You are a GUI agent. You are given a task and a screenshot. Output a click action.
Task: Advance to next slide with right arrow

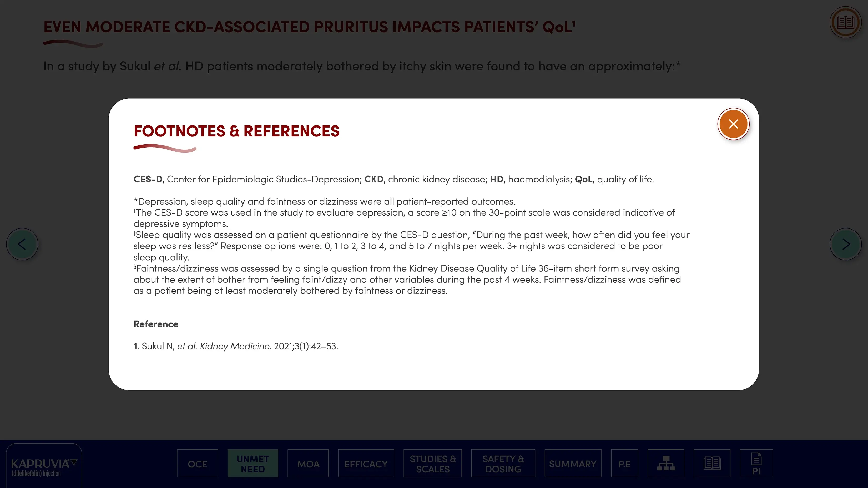tap(845, 244)
